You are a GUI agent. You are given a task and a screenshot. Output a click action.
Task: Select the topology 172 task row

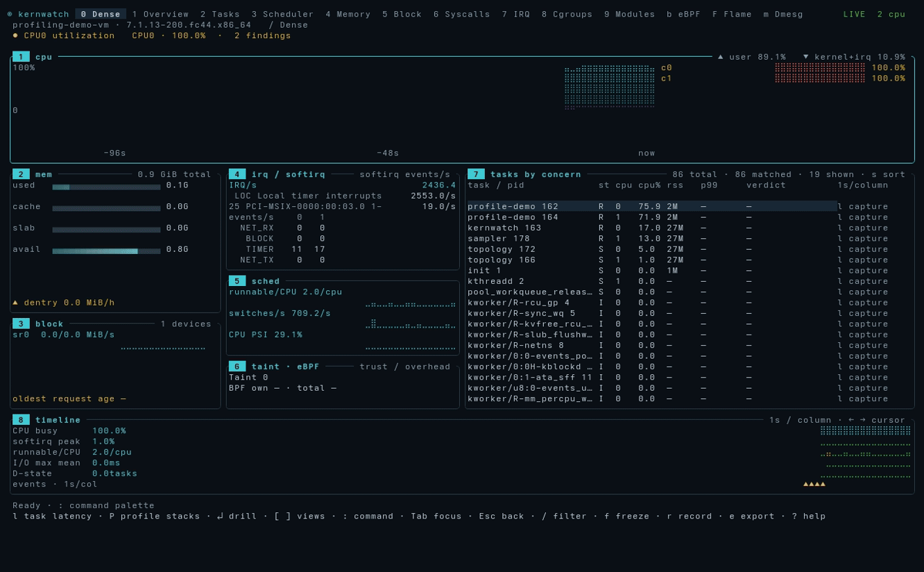pyautogui.click(x=652, y=249)
